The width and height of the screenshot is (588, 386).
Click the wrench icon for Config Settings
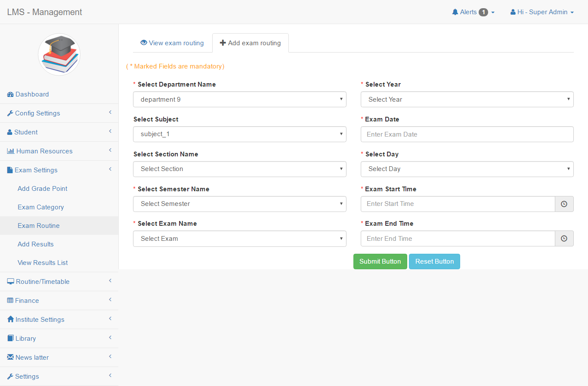point(9,113)
